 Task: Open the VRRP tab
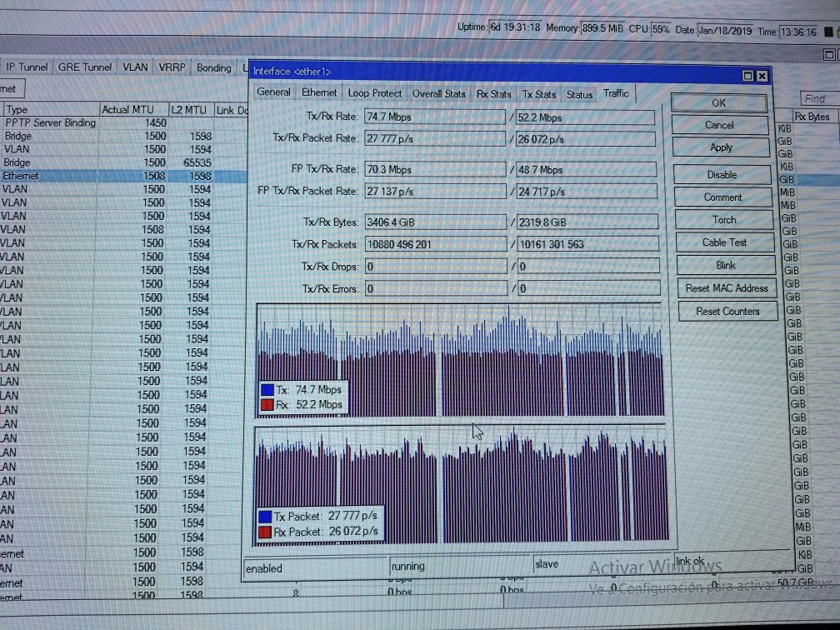[x=172, y=67]
